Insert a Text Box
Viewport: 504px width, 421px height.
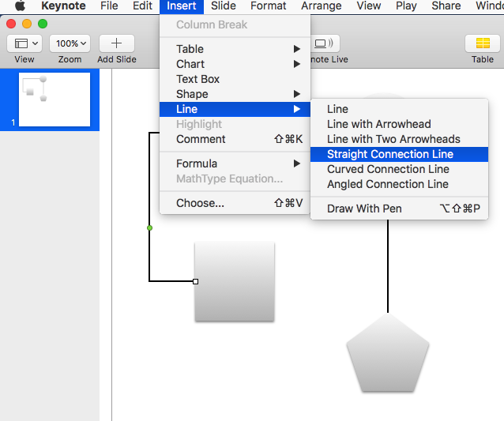tap(235, 79)
